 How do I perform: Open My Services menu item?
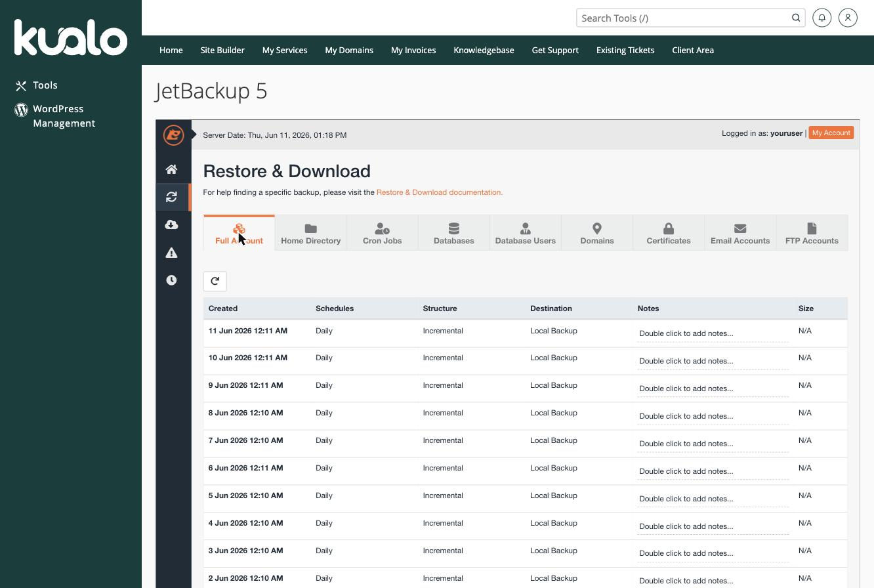coord(285,50)
